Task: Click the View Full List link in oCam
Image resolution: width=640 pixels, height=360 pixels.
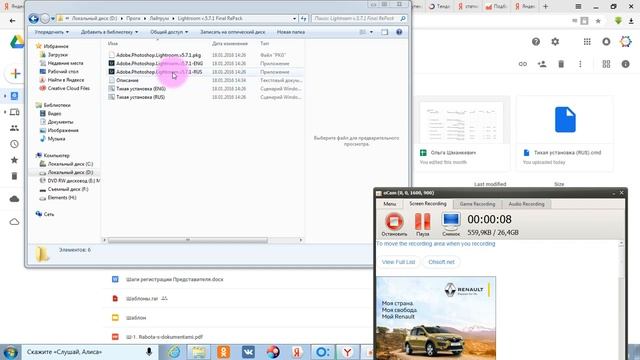Action: [x=398, y=262]
